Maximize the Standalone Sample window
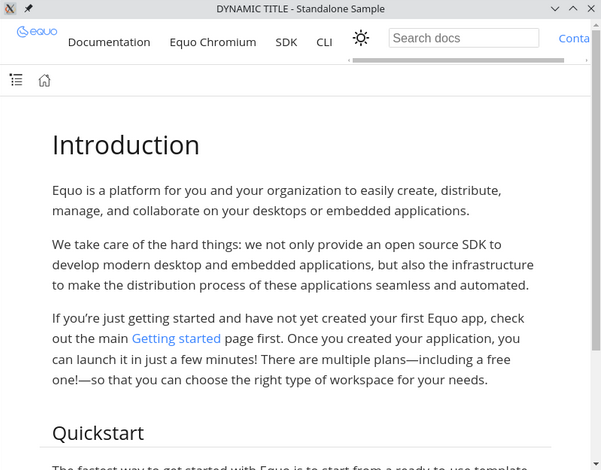The image size is (602, 473). pyautogui.click(x=574, y=8)
